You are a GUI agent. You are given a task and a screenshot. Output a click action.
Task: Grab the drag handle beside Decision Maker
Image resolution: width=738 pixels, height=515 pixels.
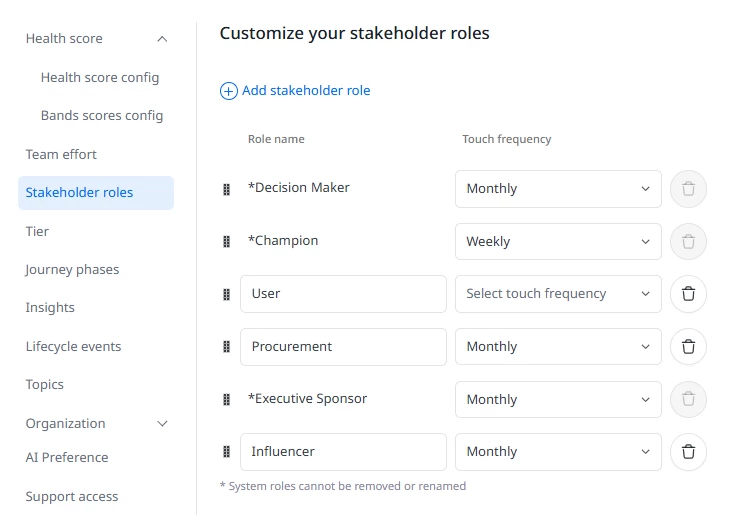pos(226,189)
